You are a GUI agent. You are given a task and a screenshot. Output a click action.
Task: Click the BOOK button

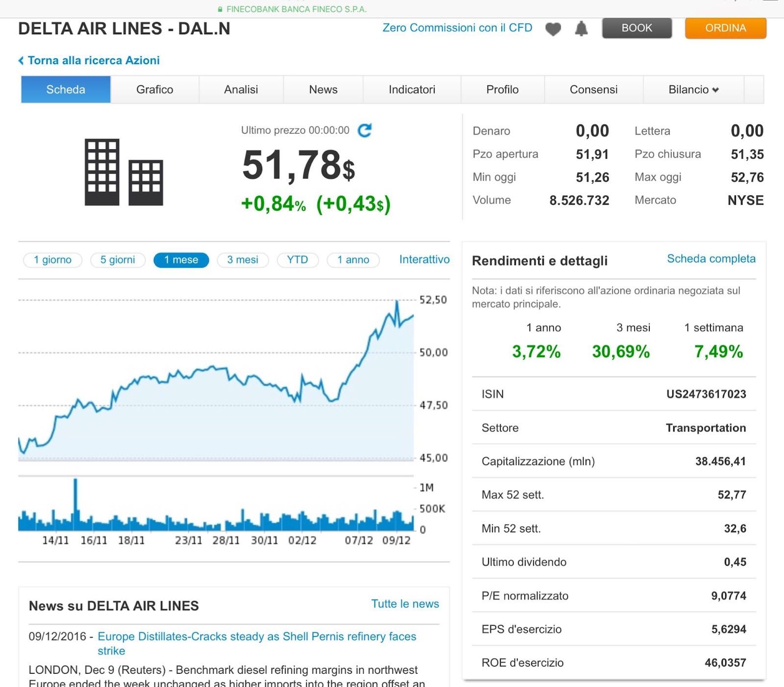tap(637, 28)
